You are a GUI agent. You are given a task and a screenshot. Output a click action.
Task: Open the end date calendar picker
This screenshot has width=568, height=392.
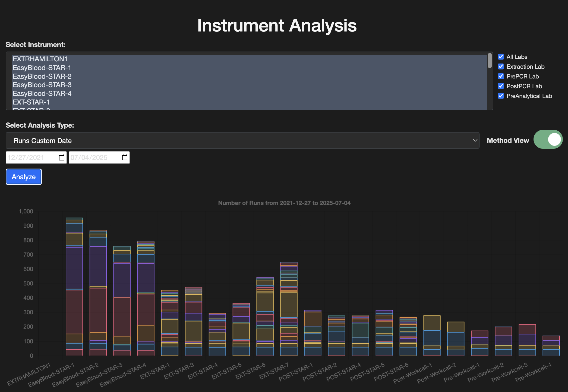(125, 157)
